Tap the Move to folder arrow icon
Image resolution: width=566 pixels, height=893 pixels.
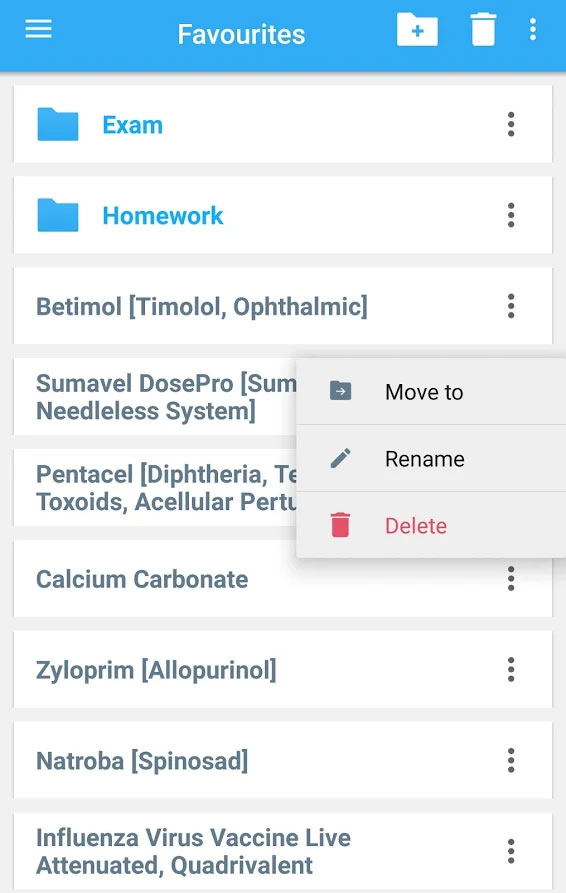[341, 391]
